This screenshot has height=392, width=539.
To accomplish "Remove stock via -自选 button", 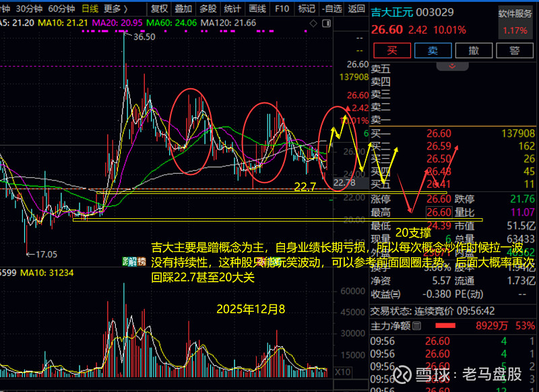I will tap(331, 9).
